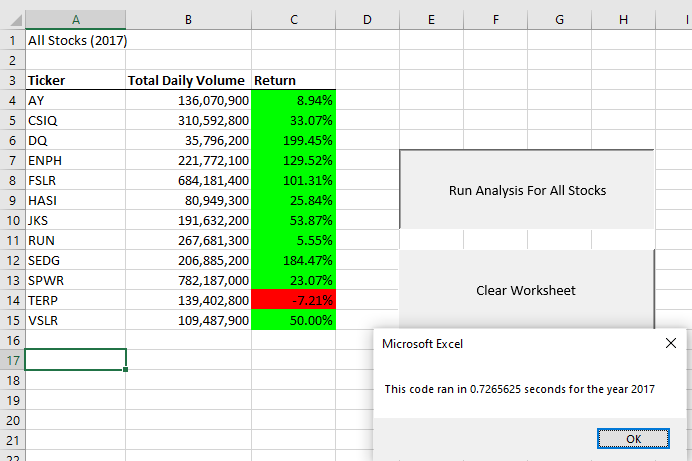Run Analysis For All Stocks
The image size is (692, 461).
527,190
